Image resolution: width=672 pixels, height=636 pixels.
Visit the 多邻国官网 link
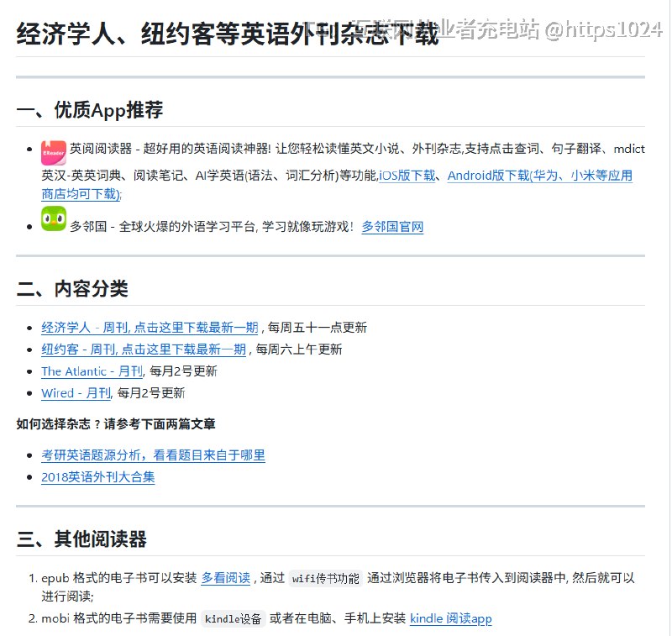pos(392,226)
